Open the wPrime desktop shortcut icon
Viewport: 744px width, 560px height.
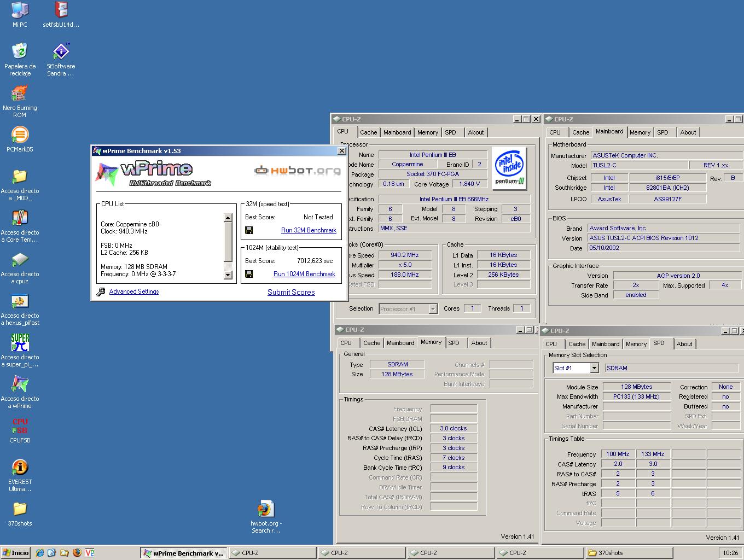20,383
